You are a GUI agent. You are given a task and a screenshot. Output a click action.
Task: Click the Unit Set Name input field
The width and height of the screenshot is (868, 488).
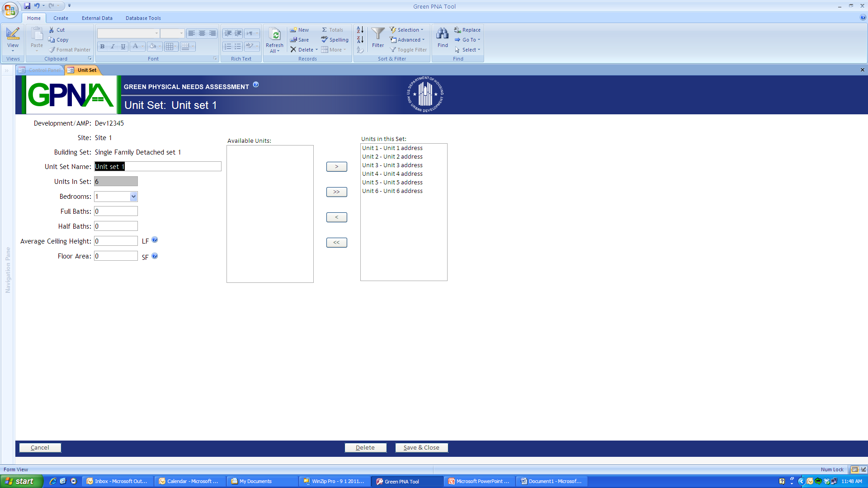[158, 166]
